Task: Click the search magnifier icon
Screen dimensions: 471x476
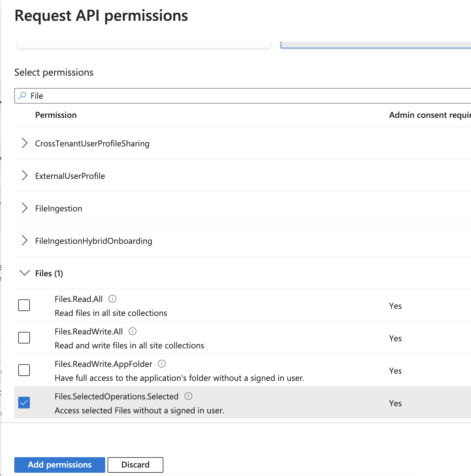Action: click(22, 96)
